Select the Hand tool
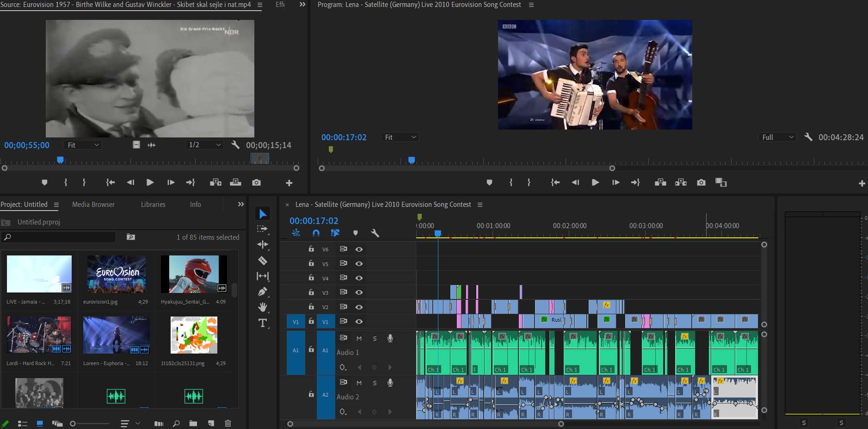The image size is (868, 429). (263, 307)
